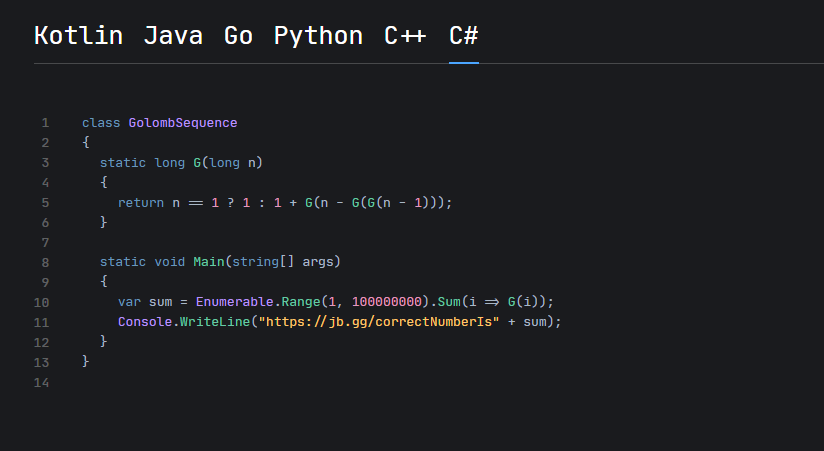
Task: Click the Sum method call
Action: coord(449,302)
